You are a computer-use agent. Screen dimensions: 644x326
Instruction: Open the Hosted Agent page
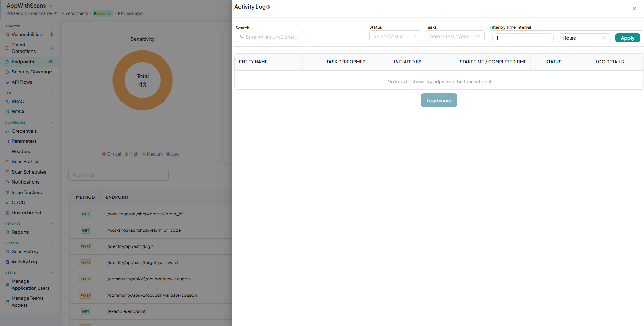click(27, 213)
